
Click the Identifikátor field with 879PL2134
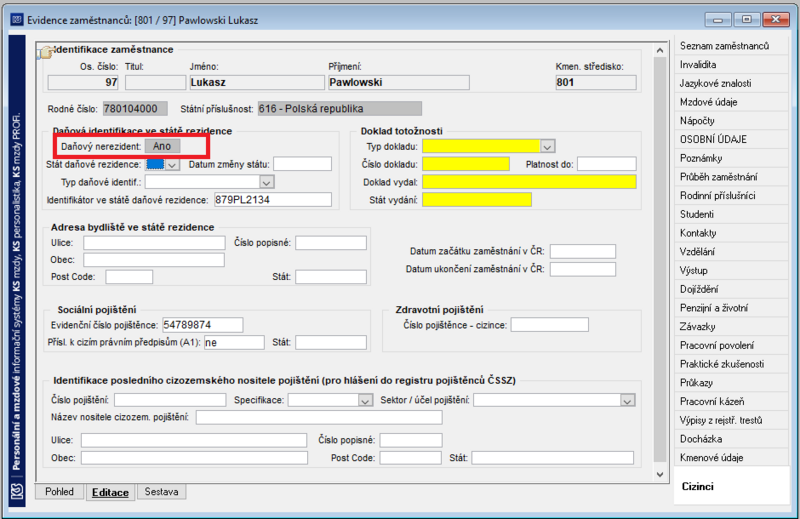(x=272, y=200)
